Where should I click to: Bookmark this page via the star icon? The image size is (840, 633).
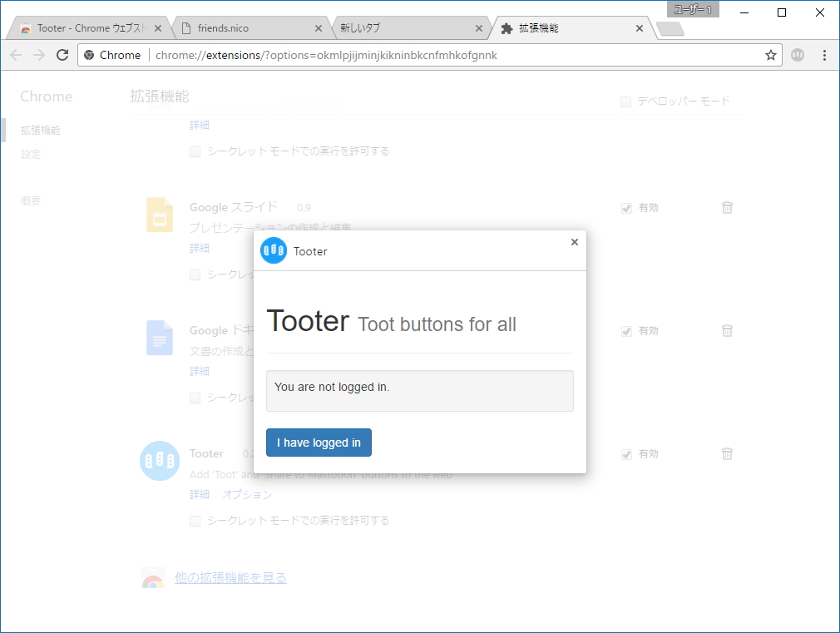[771, 55]
